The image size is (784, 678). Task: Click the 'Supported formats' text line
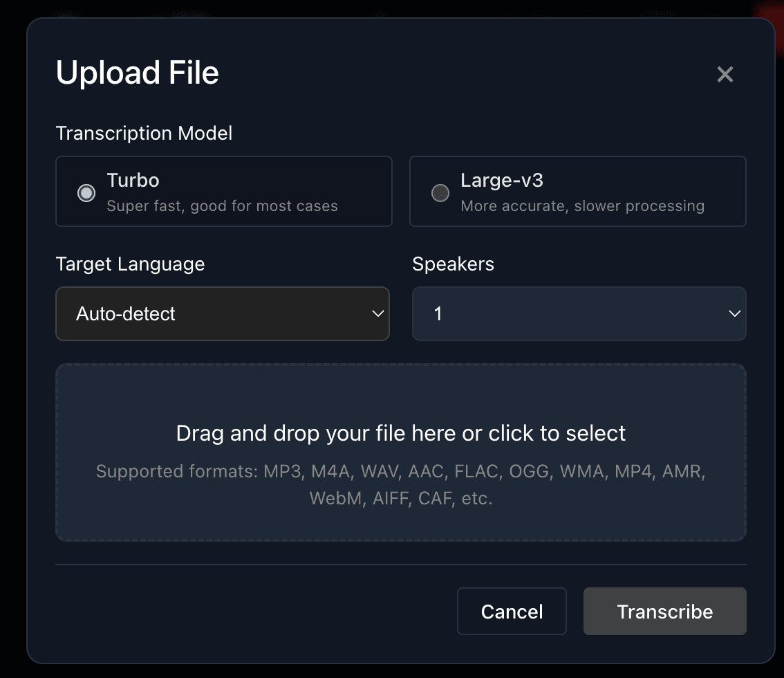pyautogui.click(x=401, y=484)
